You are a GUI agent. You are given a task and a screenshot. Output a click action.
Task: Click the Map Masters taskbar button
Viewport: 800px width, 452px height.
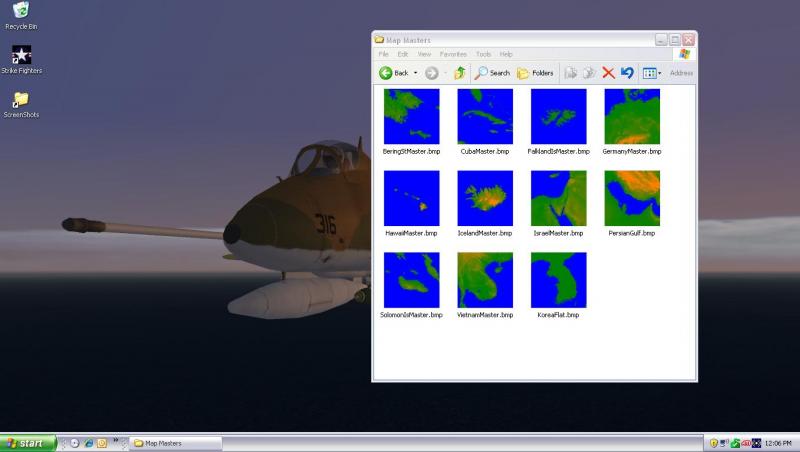(176, 443)
